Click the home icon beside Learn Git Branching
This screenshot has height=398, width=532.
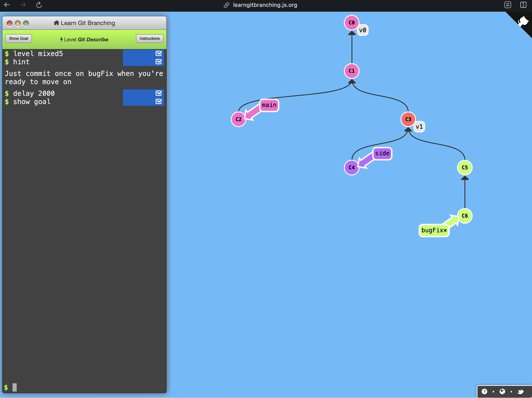tap(56, 23)
